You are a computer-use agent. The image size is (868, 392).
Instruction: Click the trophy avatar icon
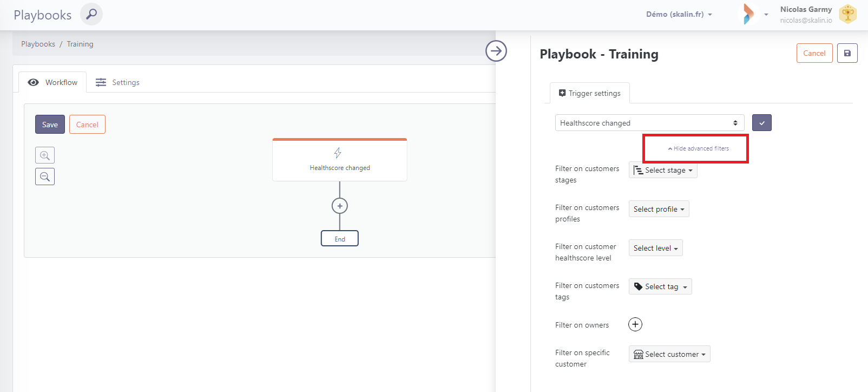pos(847,14)
